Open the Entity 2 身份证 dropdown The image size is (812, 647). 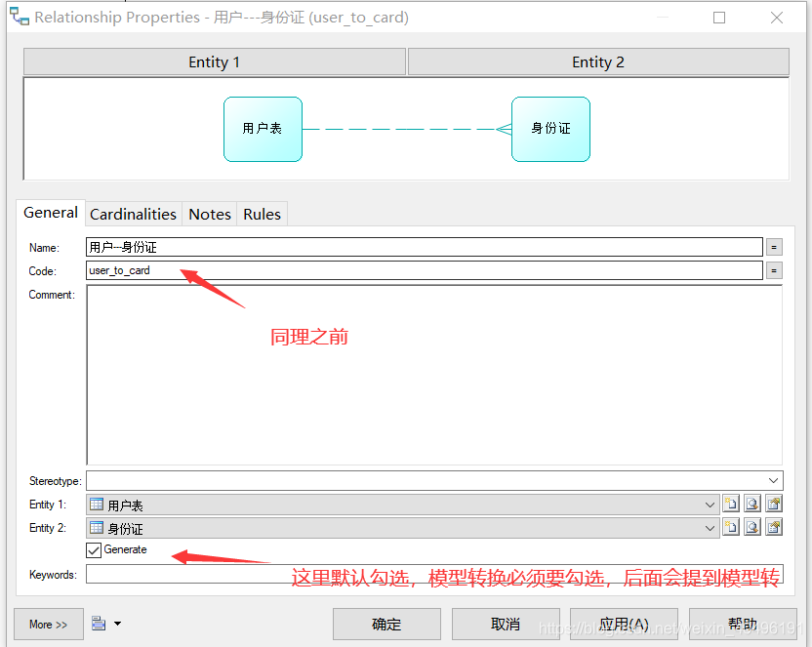[x=710, y=528]
